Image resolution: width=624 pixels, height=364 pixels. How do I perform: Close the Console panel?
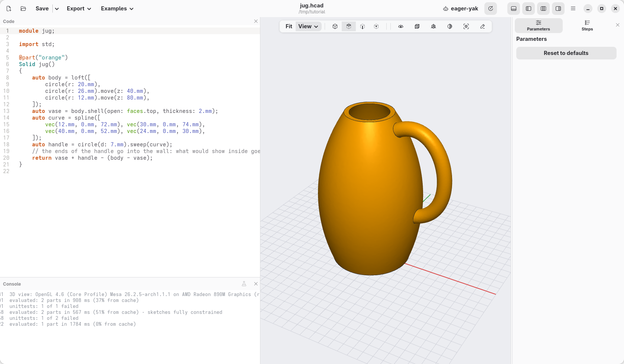pyautogui.click(x=256, y=284)
